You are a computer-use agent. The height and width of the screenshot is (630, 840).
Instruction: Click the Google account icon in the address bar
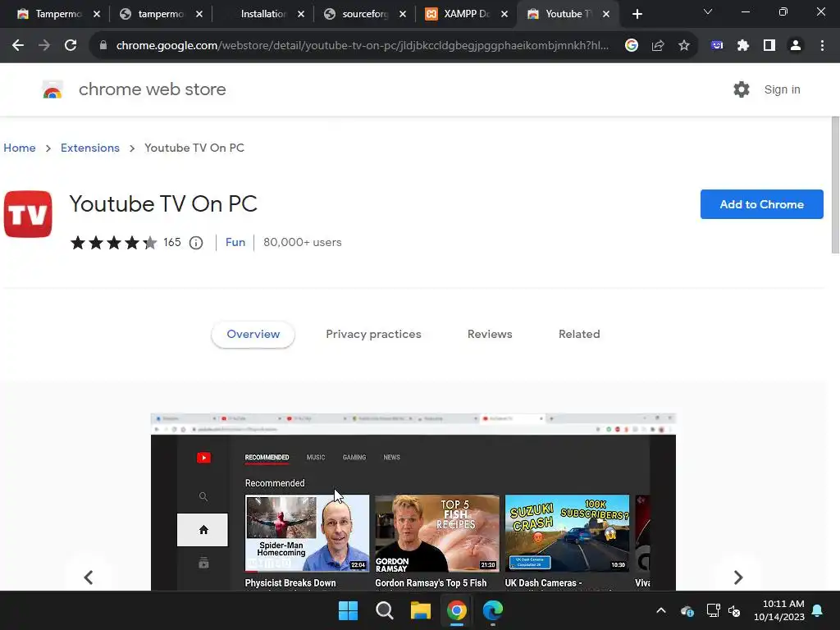[632, 46]
